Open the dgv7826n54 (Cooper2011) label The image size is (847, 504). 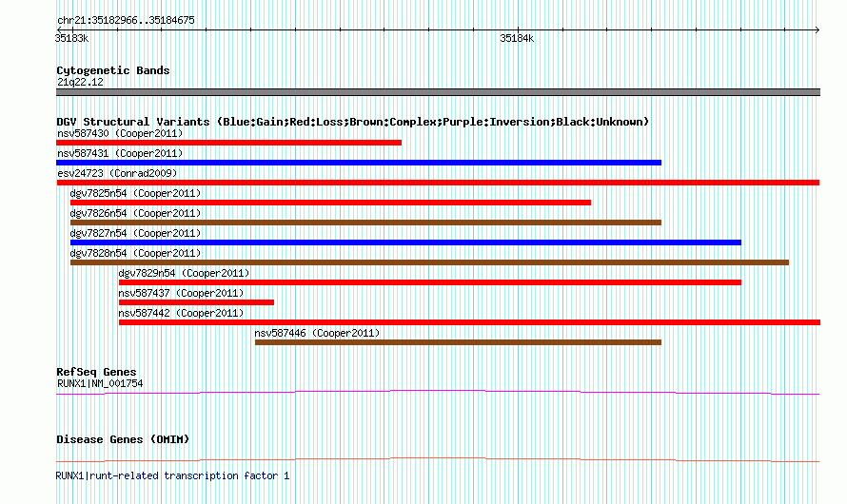pyautogui.click(x=135, y=213)
